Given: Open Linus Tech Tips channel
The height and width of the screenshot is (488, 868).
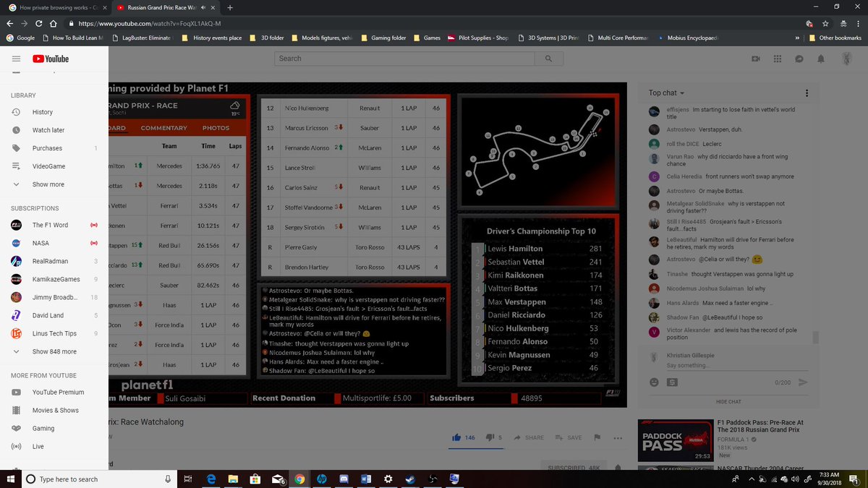Looking at the screenshot, I should (x=54, y=333).
